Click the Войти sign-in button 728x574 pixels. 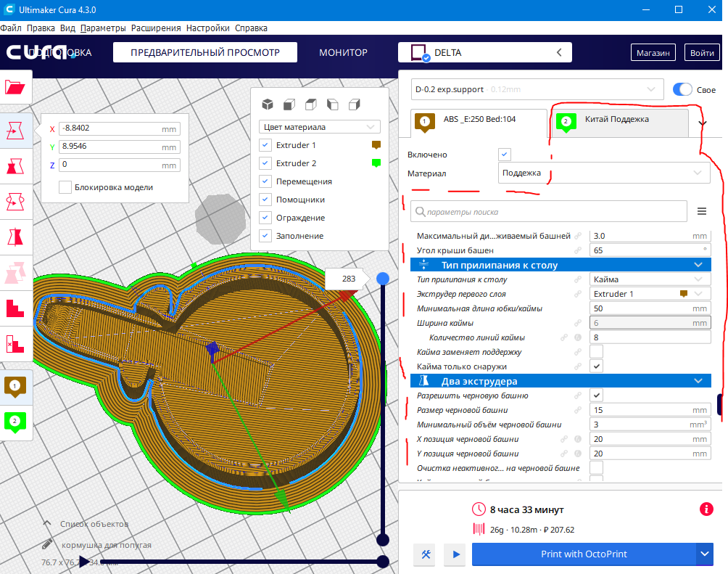click(x=702, y=52)
